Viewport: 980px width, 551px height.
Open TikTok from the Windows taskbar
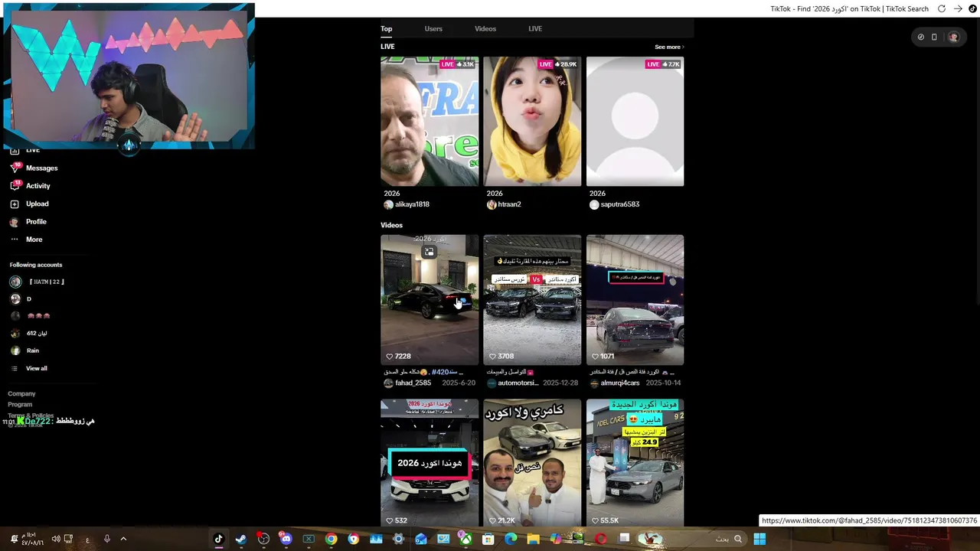click(x=218, y=539)
